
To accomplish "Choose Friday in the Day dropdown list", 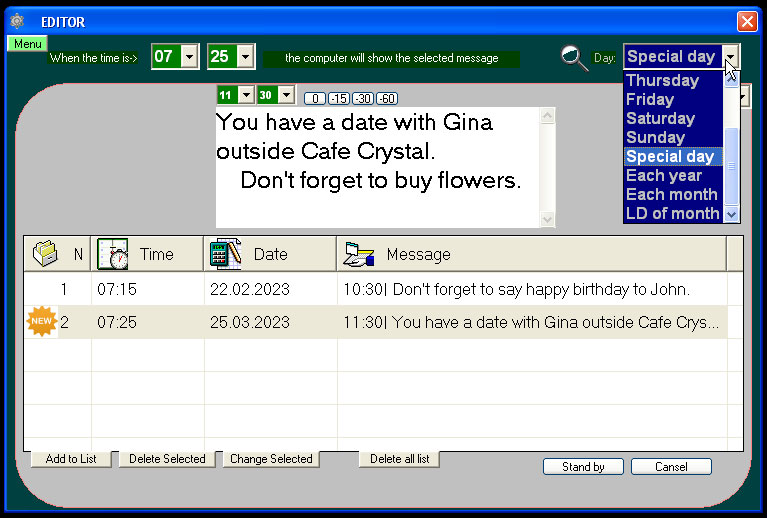I will [649, 99].
